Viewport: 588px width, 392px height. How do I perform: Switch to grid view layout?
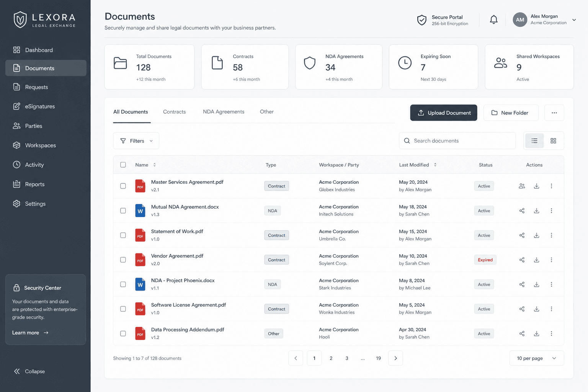(x=553, y=141)
